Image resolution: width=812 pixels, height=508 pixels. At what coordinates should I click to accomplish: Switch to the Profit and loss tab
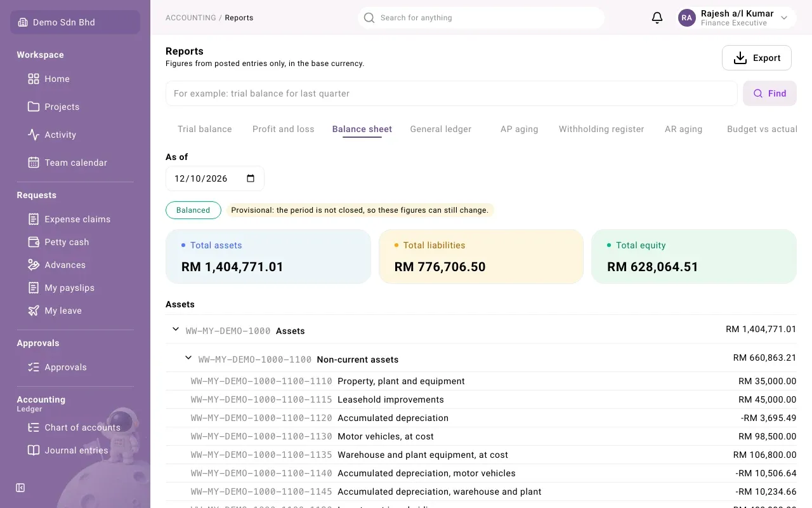tap(284, 129)
